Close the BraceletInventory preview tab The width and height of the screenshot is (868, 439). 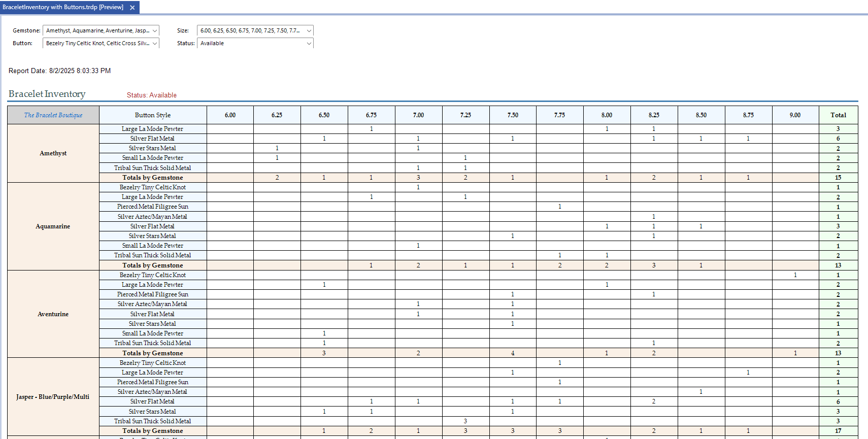(132, 8)
